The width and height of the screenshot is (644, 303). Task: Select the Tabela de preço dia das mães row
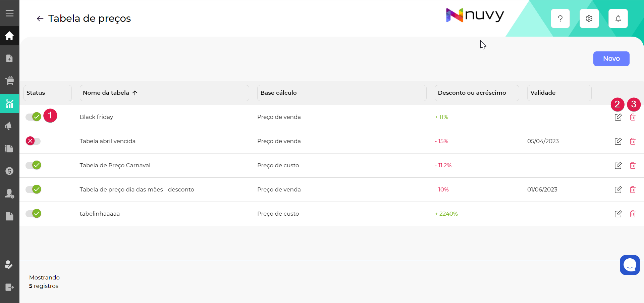(x=137, y=190)
